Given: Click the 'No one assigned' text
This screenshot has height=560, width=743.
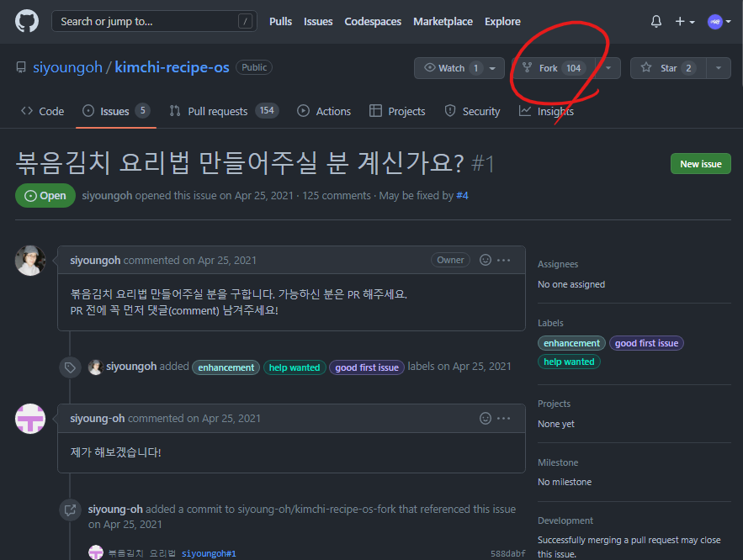Looking at the screenshot, I should (571, 284).
